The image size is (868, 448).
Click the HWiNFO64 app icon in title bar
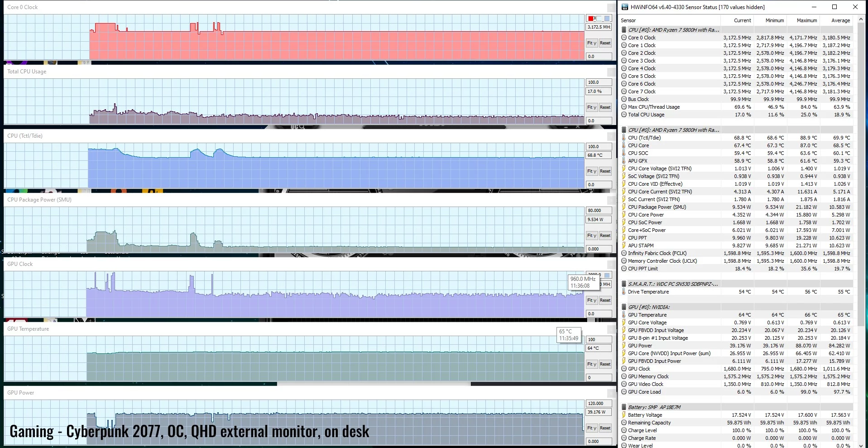pos(625,7)
